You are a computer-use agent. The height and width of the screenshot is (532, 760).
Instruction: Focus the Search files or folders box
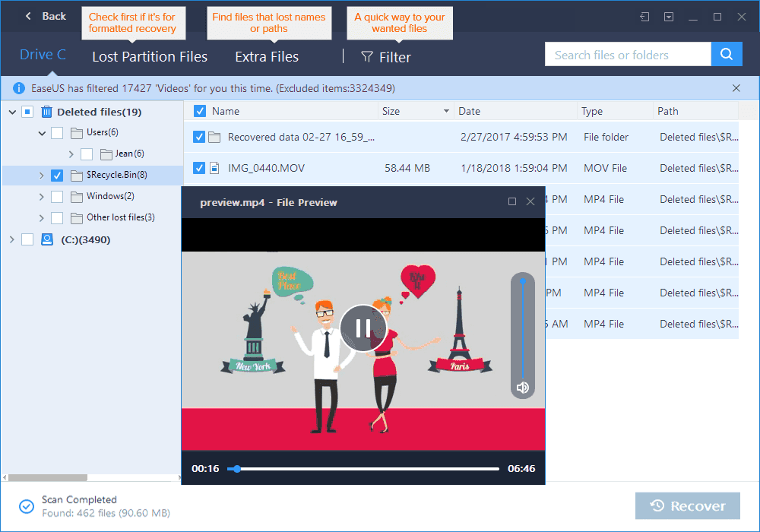point(628,54)
